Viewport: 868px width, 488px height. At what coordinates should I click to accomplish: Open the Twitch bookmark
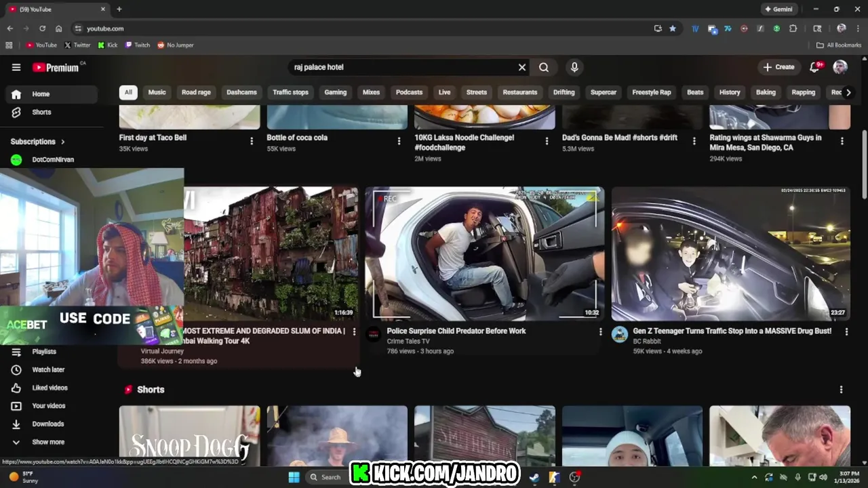138,45
